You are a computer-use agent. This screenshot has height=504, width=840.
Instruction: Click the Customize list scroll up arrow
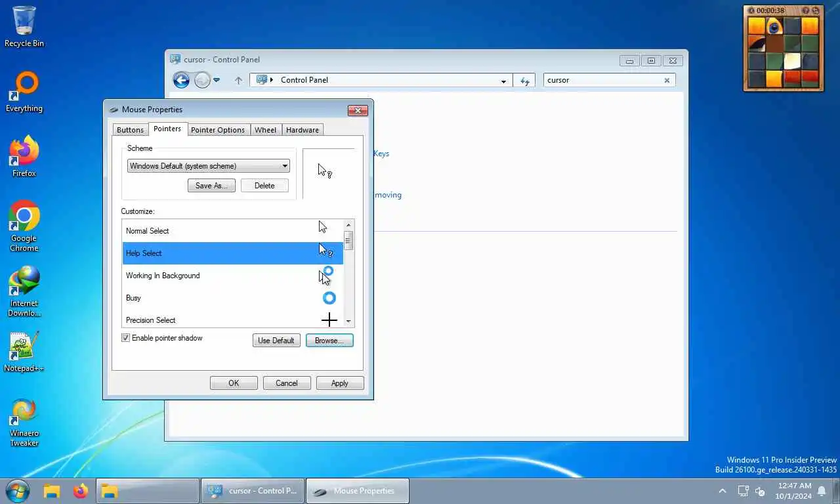point(348,225)
